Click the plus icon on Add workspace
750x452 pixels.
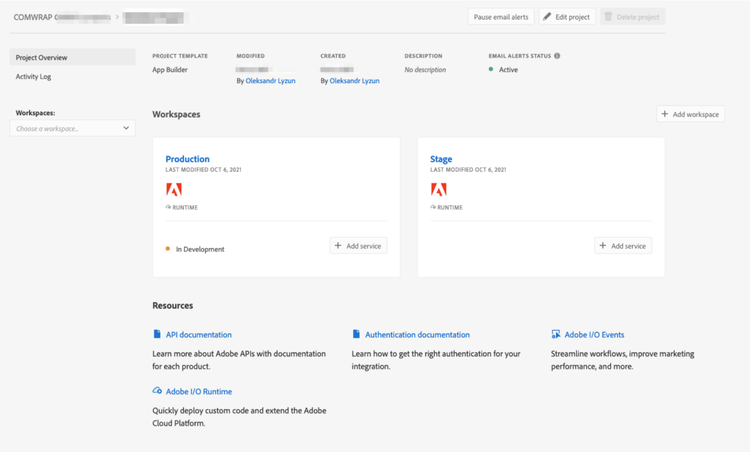click(664, 114)
